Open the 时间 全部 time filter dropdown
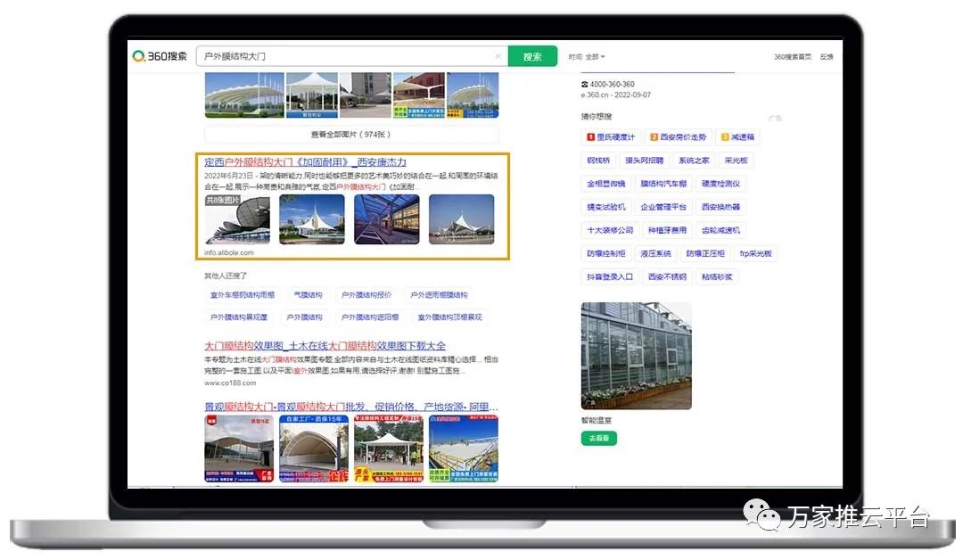963x560 pixels. (x=587, y=57)
